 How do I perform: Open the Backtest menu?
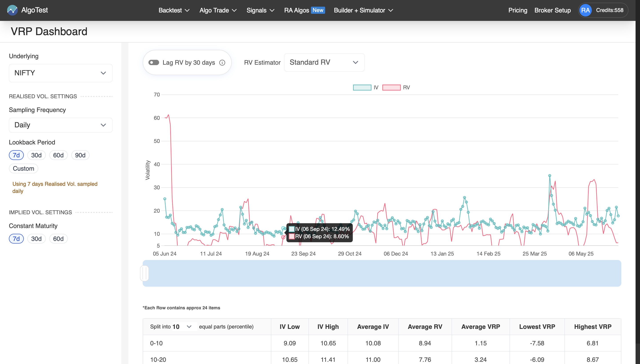point(174,10)
